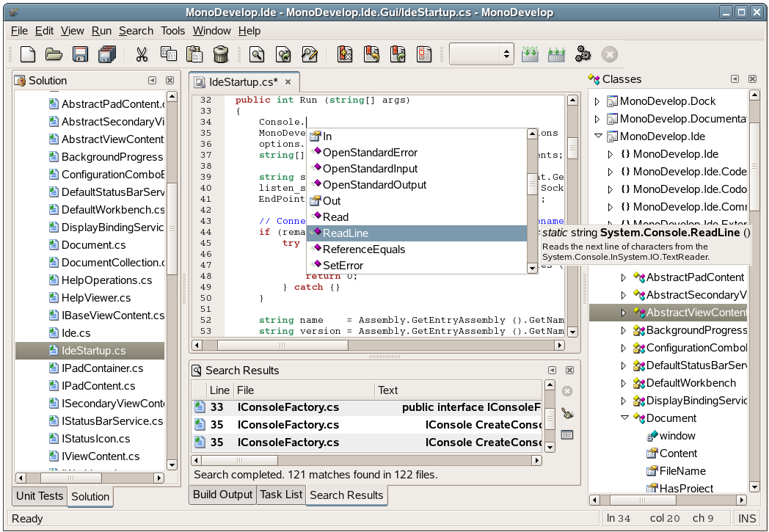Switch to the Unit Tests tab
This screenshot has height=532, width=769.
coord(39,496)
